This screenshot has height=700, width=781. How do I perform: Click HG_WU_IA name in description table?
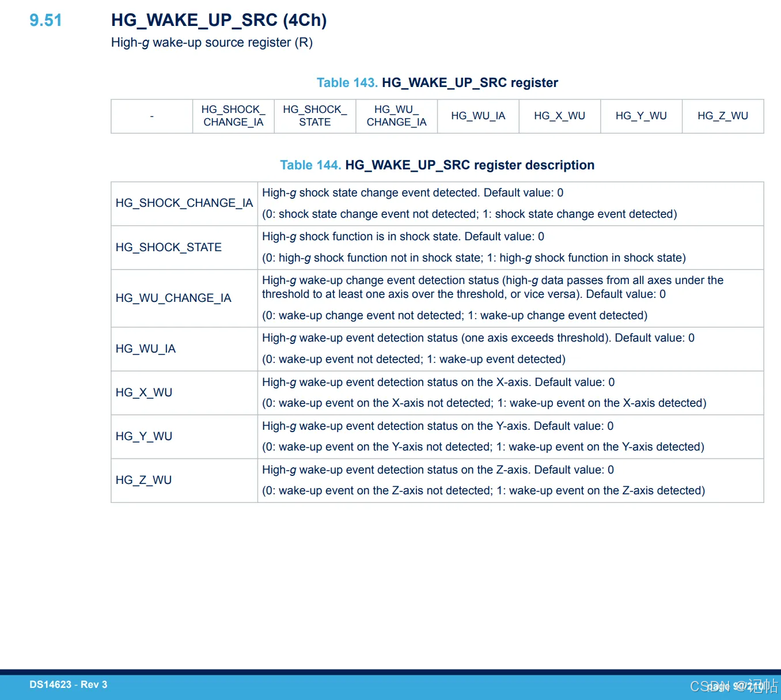point(146,349)
